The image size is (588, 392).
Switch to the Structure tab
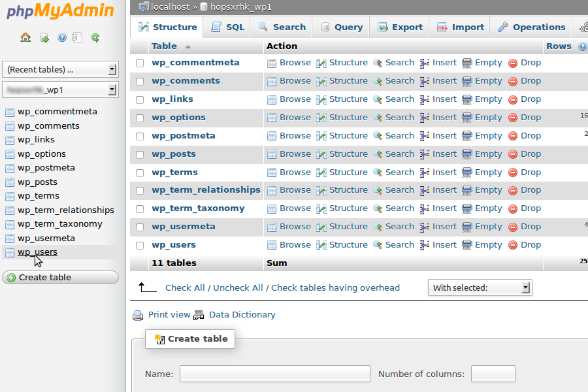click(167, 27)
